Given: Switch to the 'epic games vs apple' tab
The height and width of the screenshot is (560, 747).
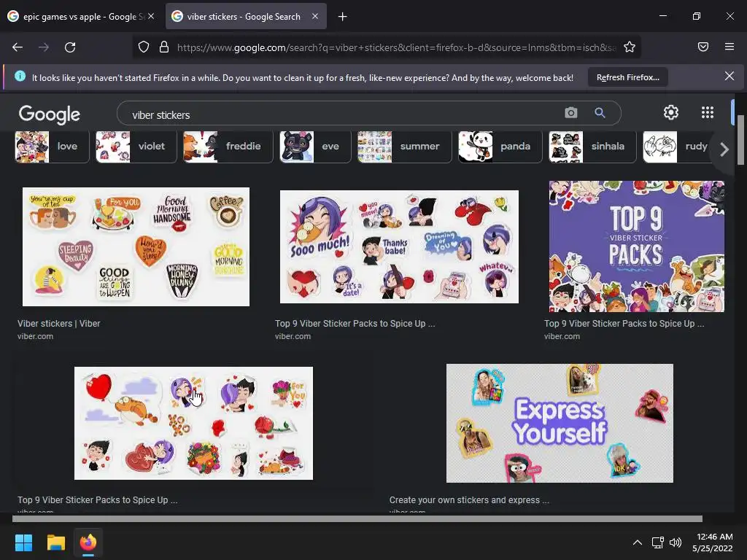Looking at the screenshot, I should pyautogui.click(x=81, y=17).
